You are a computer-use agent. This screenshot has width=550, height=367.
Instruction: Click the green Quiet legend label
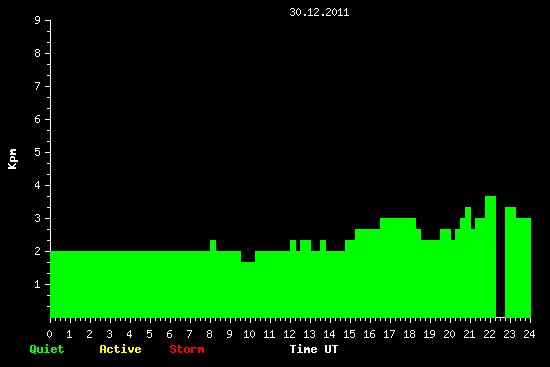click(x=47, y=349)
